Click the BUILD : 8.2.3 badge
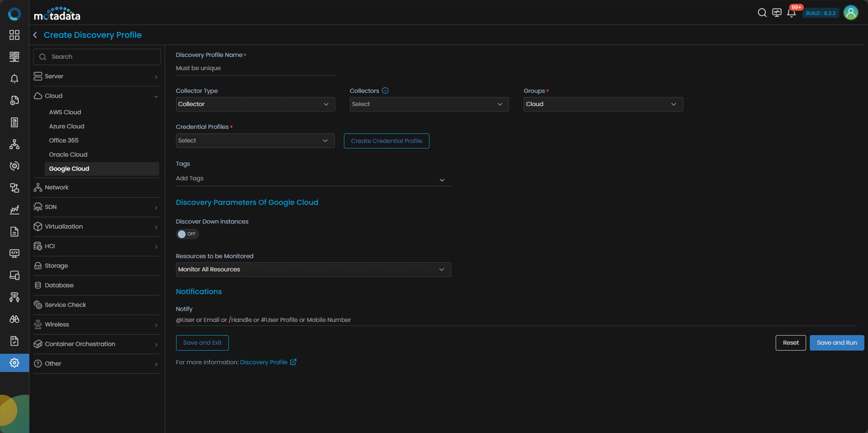This screenshot has height=433, width=868. pyautogui.click(x=821, y=13)
